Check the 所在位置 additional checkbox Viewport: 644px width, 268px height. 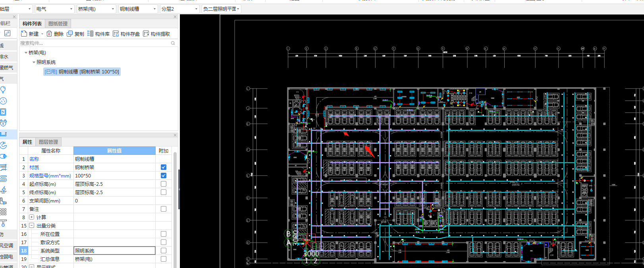pos(164,234)
